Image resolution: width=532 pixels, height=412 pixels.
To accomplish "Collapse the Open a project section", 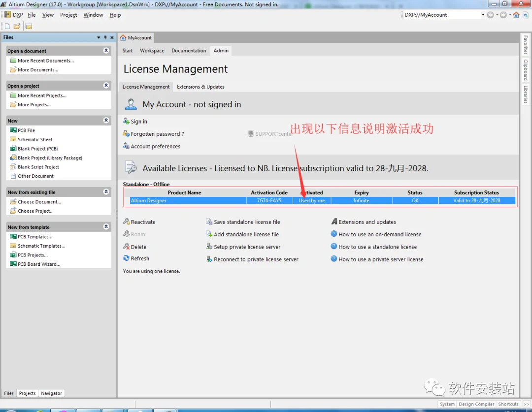I will coord(106,86).
